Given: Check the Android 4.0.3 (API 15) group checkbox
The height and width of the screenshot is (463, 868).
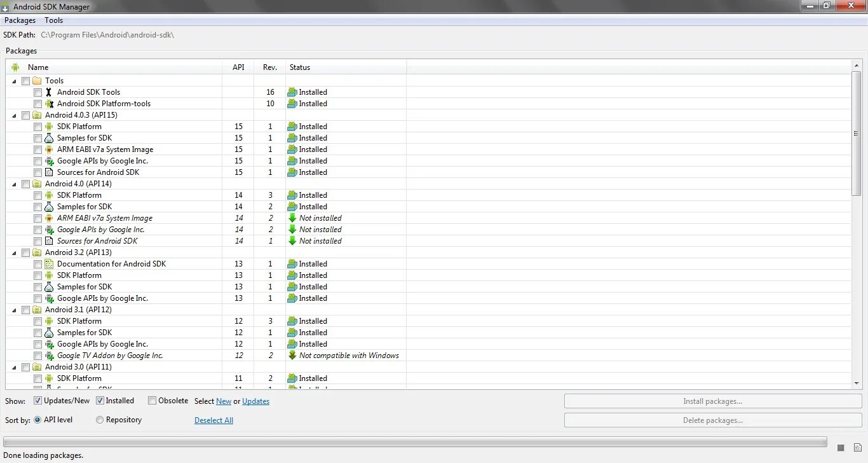Looking at the screenshot, I should tap(25, 115).
